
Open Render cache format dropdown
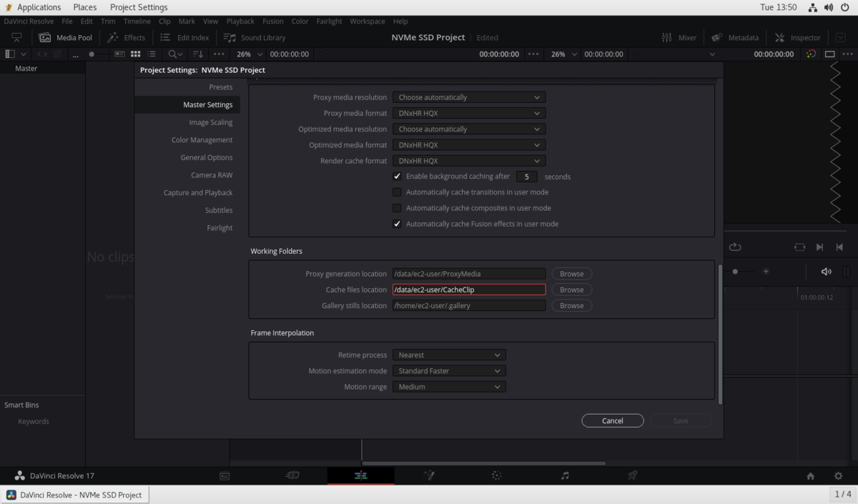pyautogui.click(x=468, y=161)
